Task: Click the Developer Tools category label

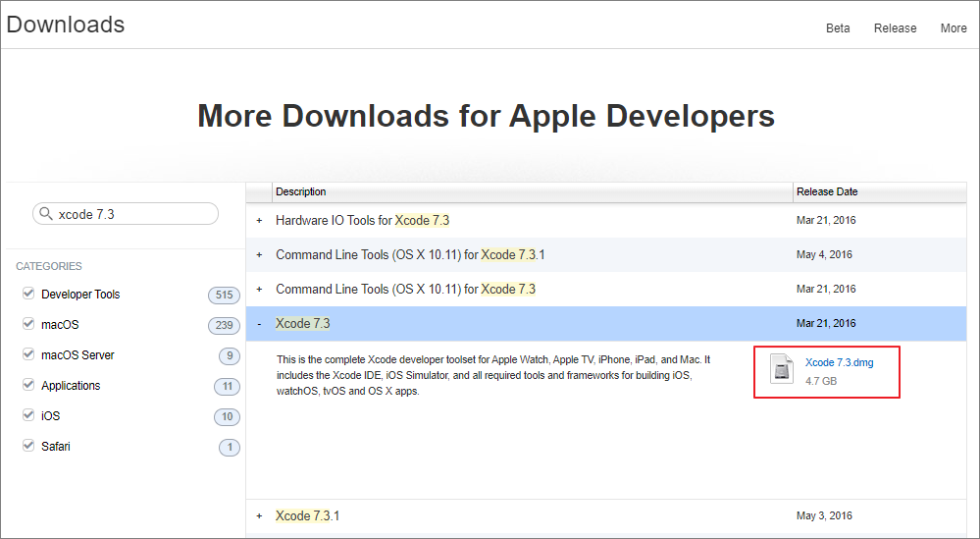Action: point(80,294)
